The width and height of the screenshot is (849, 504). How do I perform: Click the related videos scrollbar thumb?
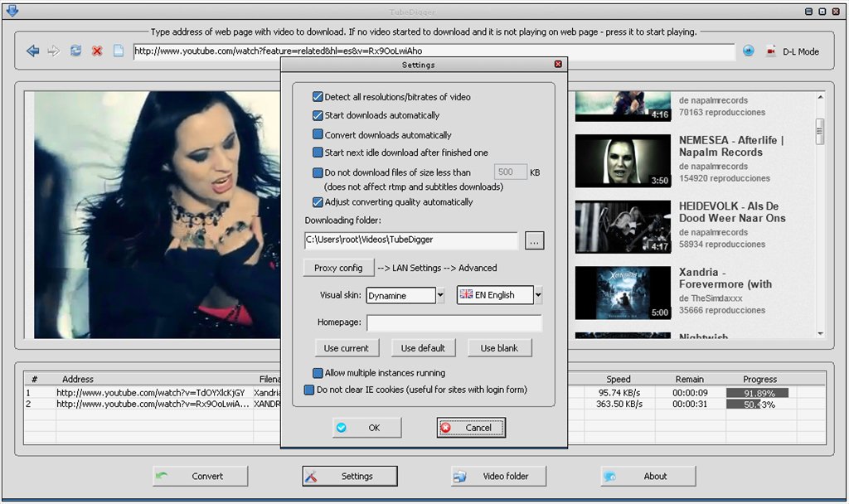820,131
